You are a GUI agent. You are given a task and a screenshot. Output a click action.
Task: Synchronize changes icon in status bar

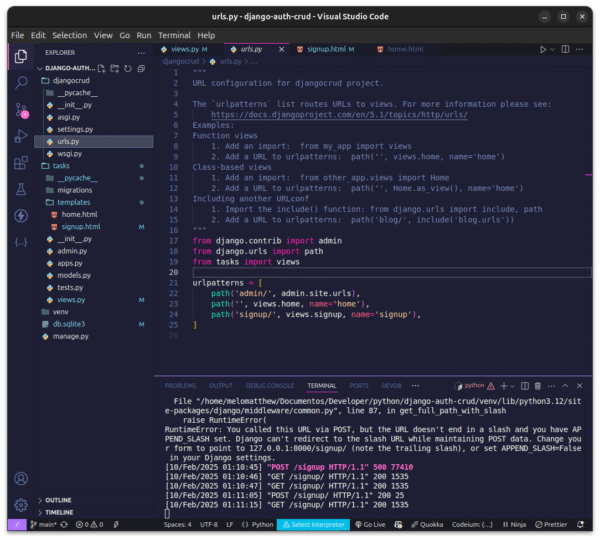[x=64, y=524]
